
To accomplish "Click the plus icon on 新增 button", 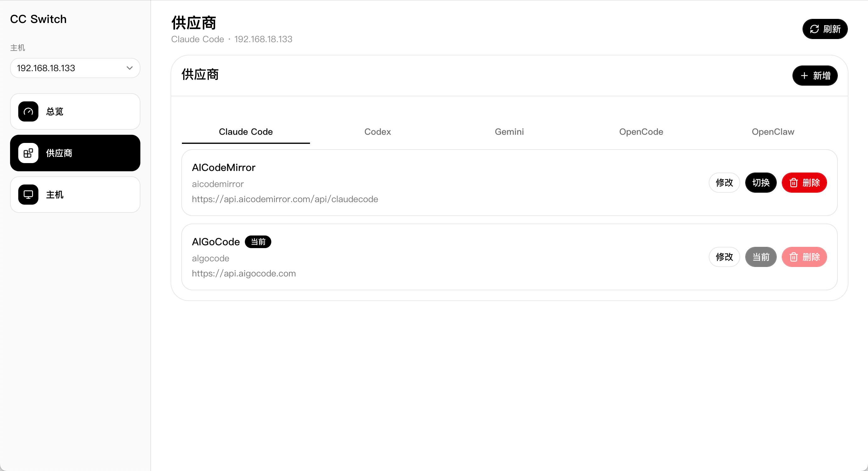I will tap(804, 76).
